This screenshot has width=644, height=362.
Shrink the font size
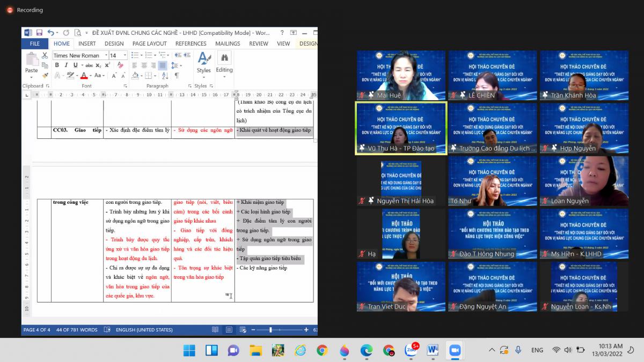click(x=123, y=76)
